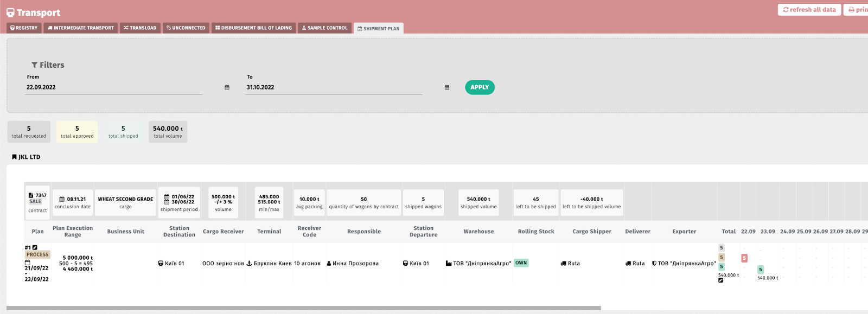The height and width of the screenshot is (314, 868).
Task: Click the Cargo Receiver column header
Action: point(223,232)
